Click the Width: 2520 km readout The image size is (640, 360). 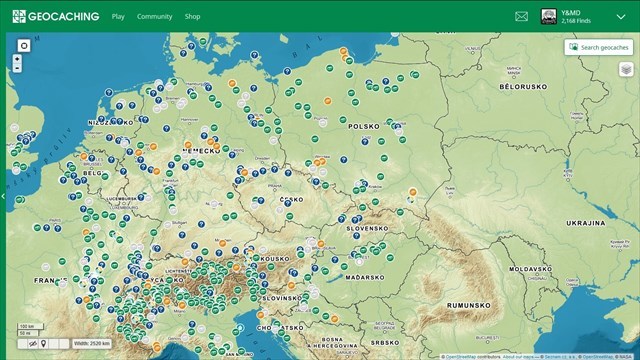92,344
